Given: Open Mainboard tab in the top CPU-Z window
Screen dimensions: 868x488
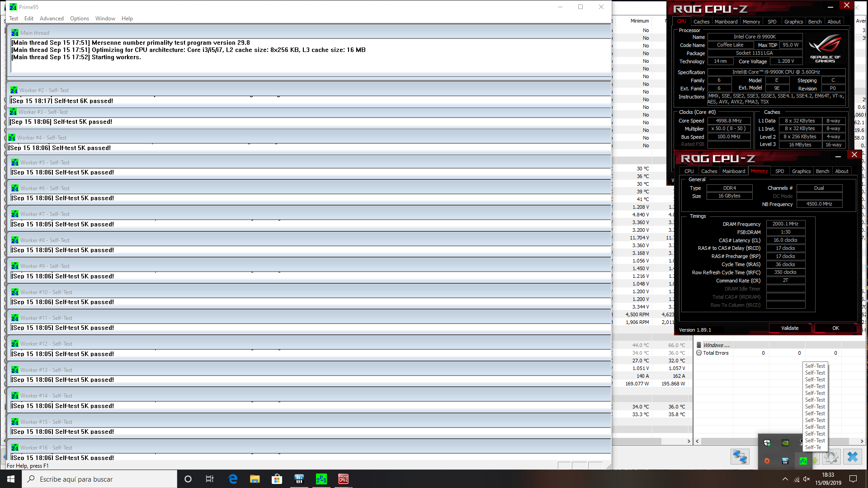Looking at the screenshot, I should coord(726,22).
